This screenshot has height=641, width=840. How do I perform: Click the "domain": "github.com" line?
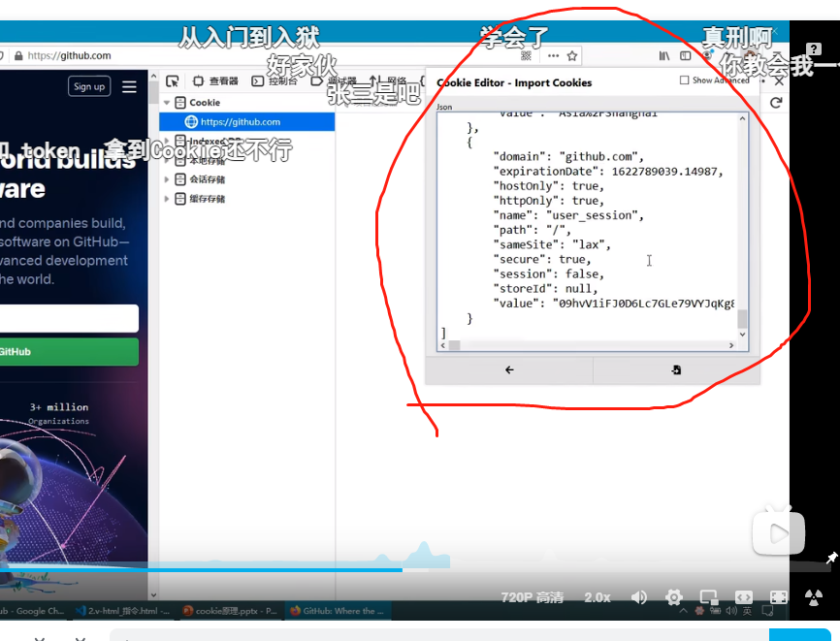(x=568, y=156)
